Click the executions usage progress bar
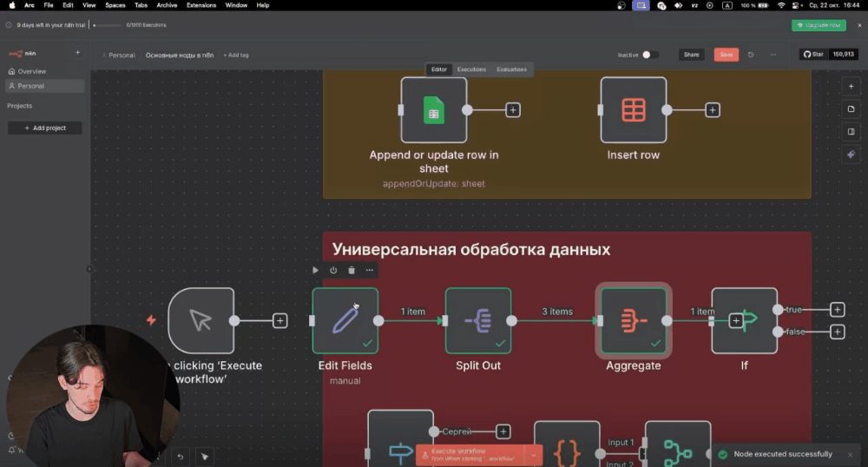This screenshot has height=467, width=868. [108, 25]
